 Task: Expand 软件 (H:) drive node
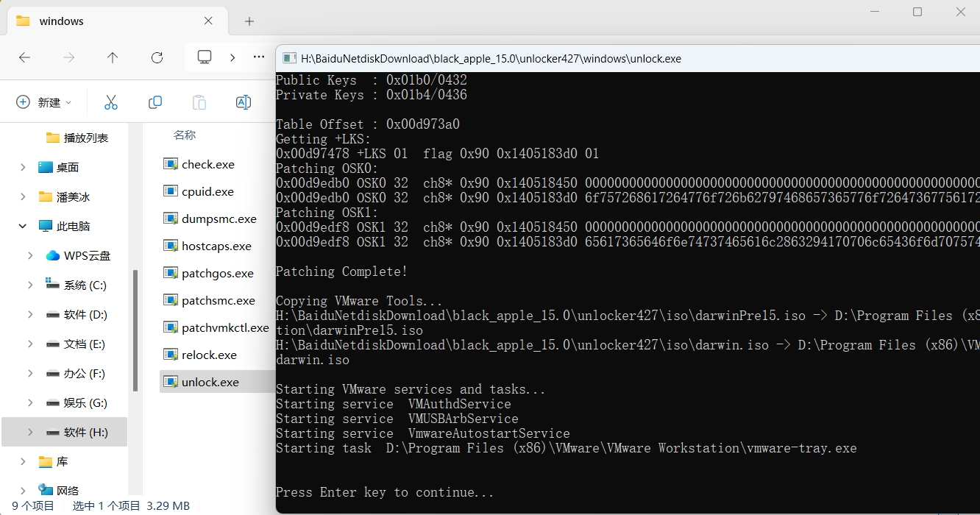click(x=30, y=432)
